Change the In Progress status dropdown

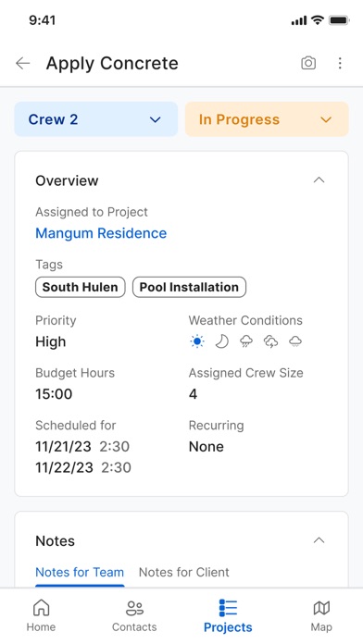coord(267,119)
